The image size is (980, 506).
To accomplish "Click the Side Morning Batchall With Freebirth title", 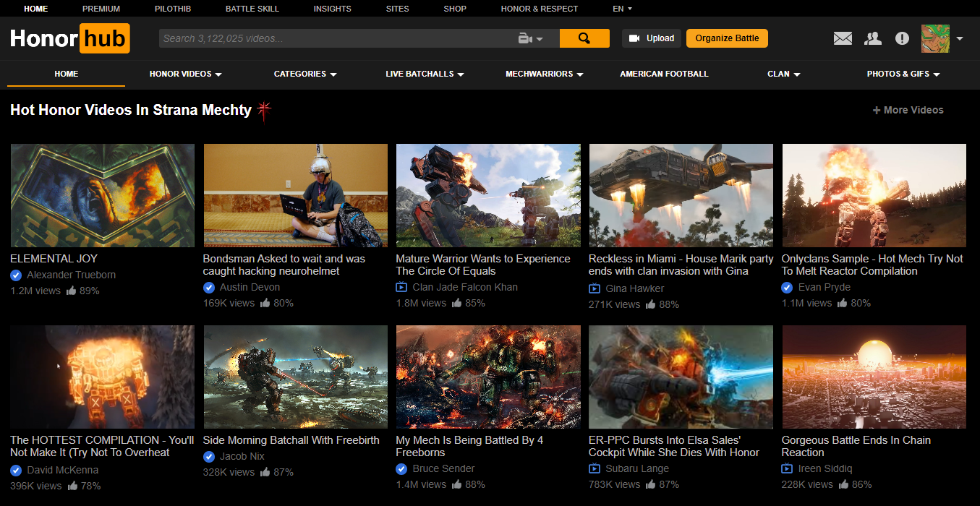I will coord(291,440).
